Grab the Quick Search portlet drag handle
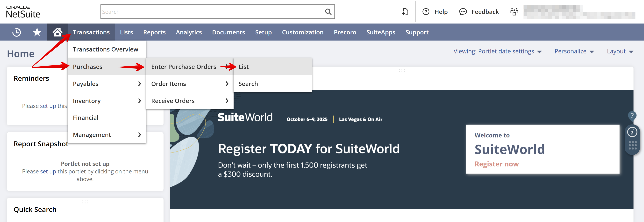 pos(85,202)
